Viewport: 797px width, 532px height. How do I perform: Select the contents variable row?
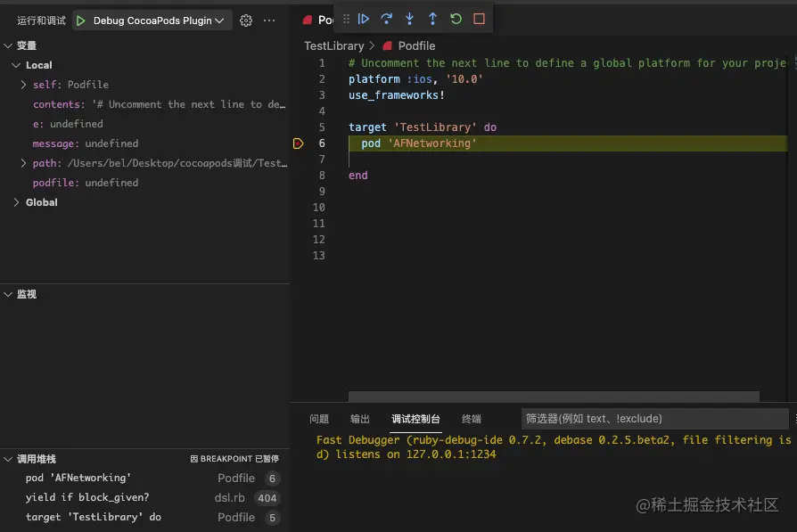pos(144,104)
